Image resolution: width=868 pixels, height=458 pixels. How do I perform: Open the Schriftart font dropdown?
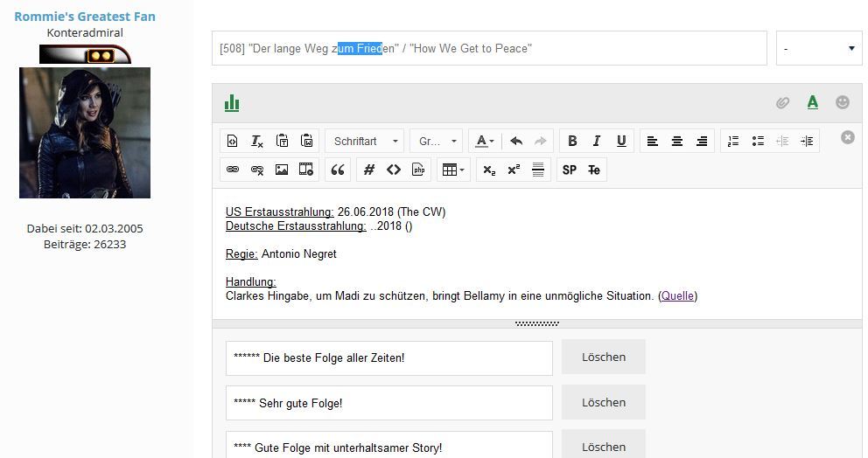(365, 141)
